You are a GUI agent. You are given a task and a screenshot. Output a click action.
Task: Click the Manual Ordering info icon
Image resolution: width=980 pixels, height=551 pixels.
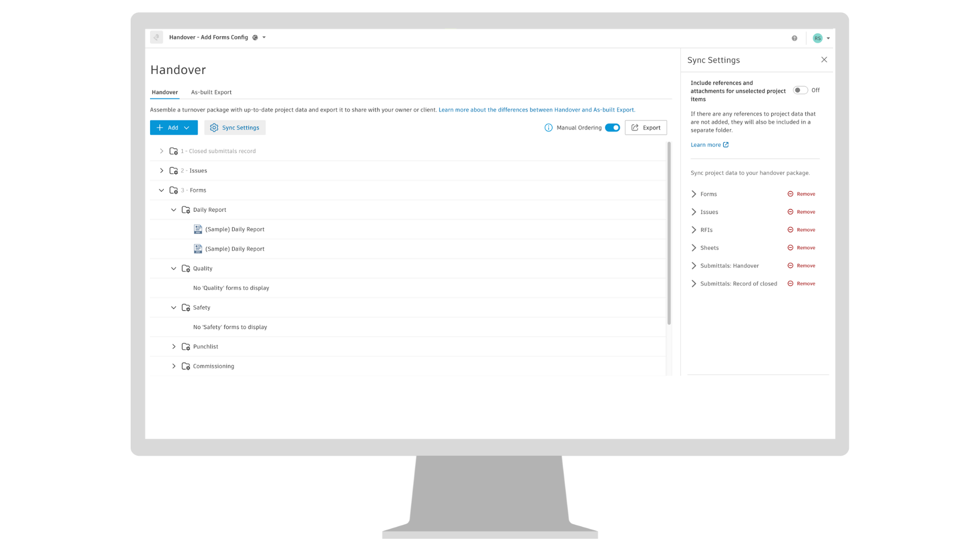[x=548, y=128]
